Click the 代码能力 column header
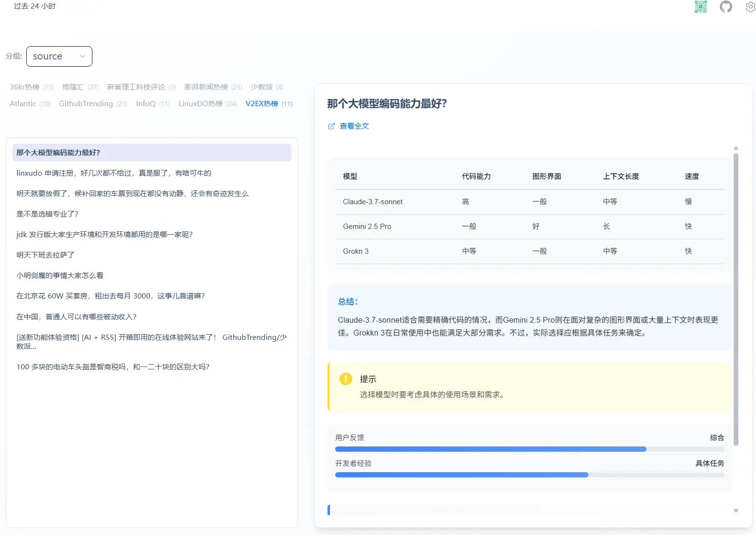 pos(476,177)
